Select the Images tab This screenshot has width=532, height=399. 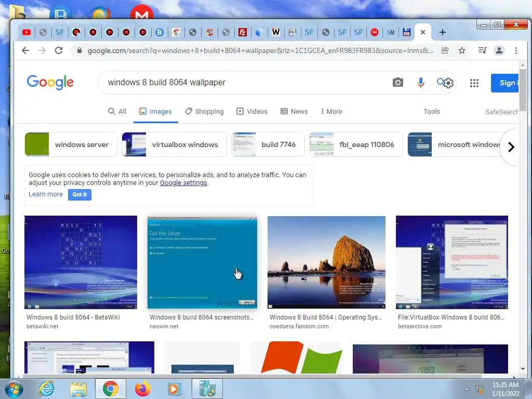156,111
